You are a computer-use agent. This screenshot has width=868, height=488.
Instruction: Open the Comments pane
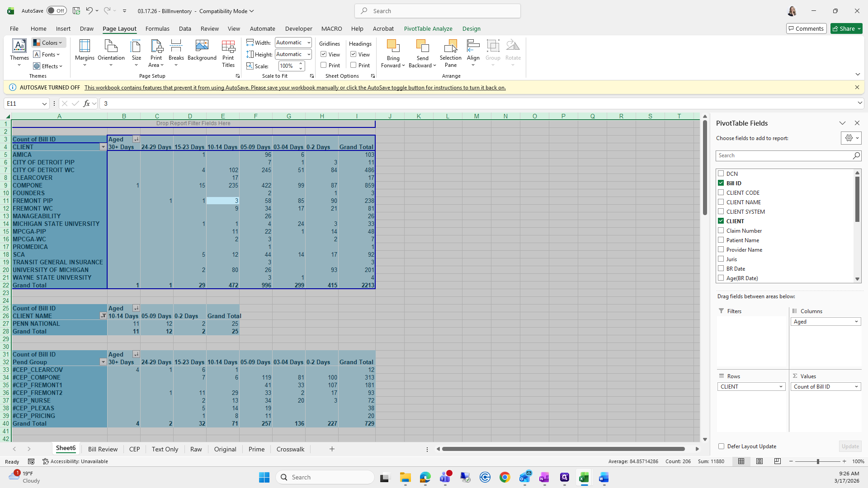click(x=806, y=28)
